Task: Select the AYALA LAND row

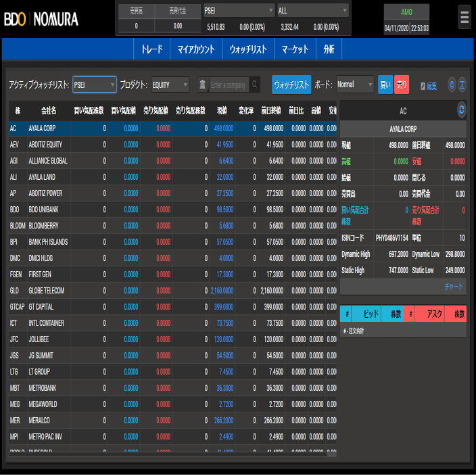Action: pos(172,177)
